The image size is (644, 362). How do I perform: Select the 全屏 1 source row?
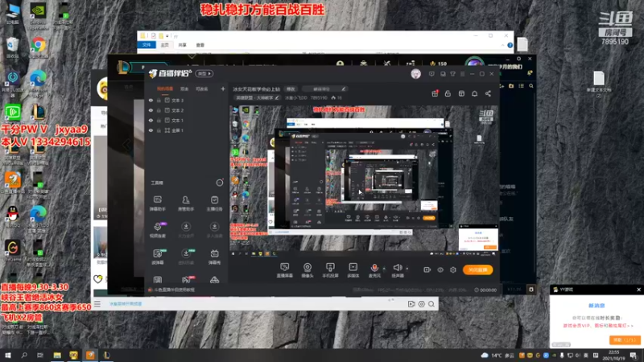(187, 130)
